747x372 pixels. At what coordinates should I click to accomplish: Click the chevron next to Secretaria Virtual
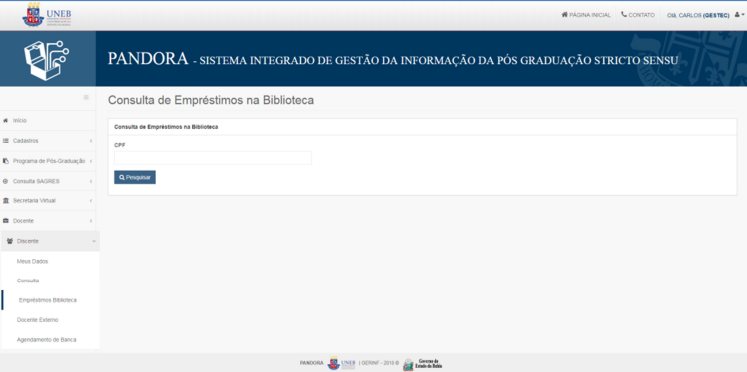tap(91, 201)
